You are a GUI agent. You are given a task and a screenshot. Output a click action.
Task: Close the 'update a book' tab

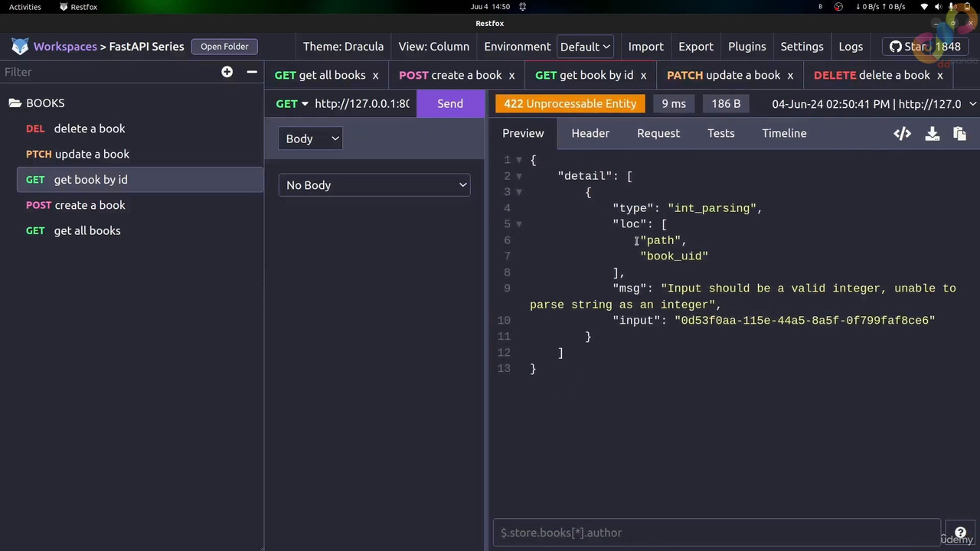[790, 75]
